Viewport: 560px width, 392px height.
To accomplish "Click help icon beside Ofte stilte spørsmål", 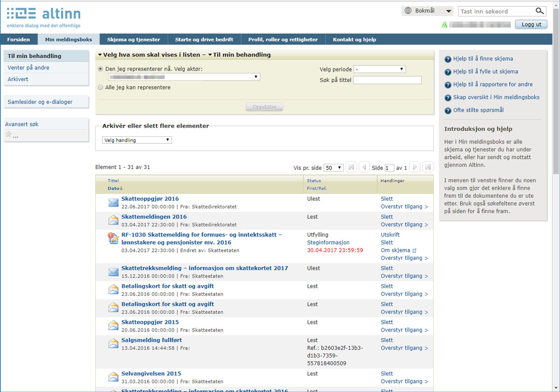I will click(448, 111).
